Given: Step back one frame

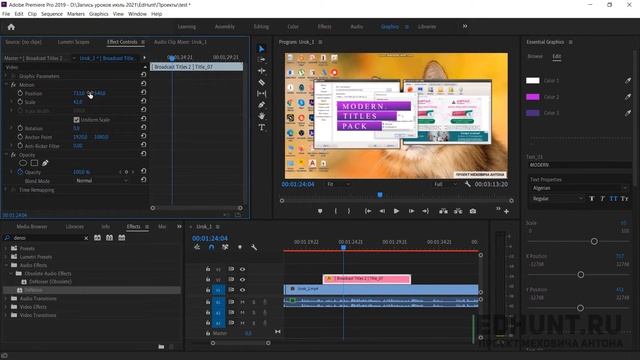Looking at the screenshot, I should 382,211.
